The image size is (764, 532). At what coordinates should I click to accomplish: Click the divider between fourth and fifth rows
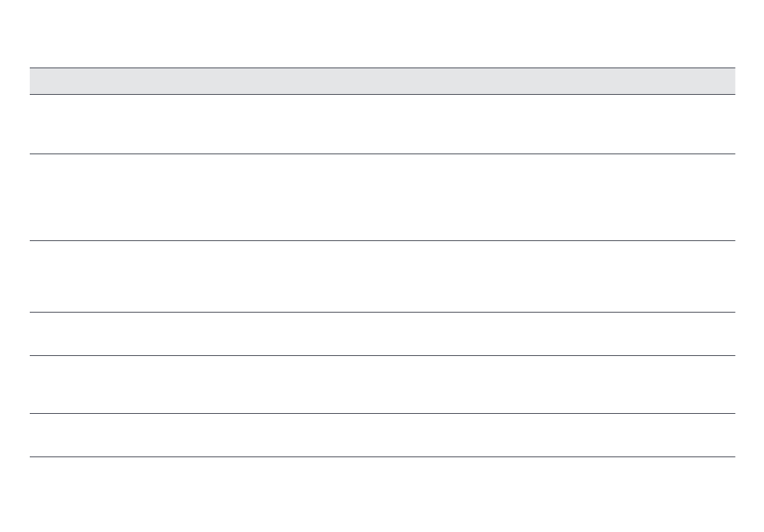[382, 355]
